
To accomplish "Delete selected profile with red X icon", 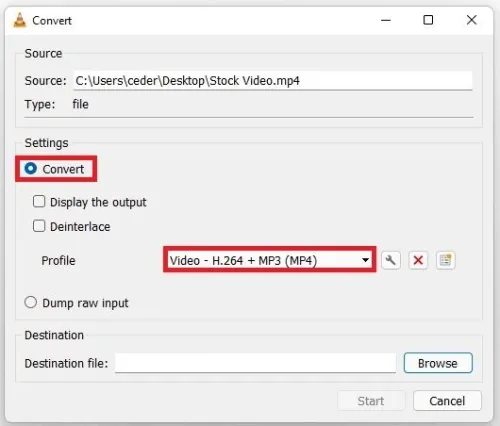I will 418,260.
